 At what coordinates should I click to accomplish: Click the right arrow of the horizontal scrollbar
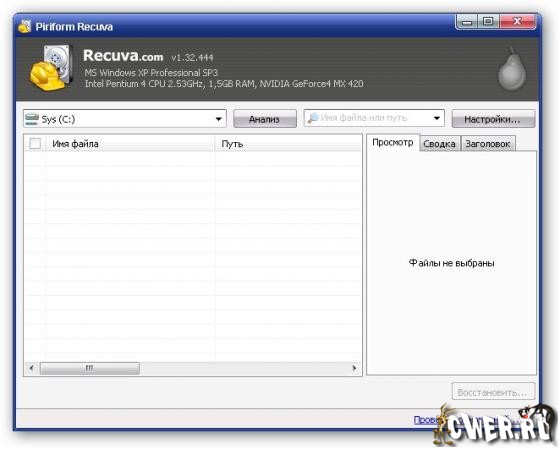tap(354, 368)
